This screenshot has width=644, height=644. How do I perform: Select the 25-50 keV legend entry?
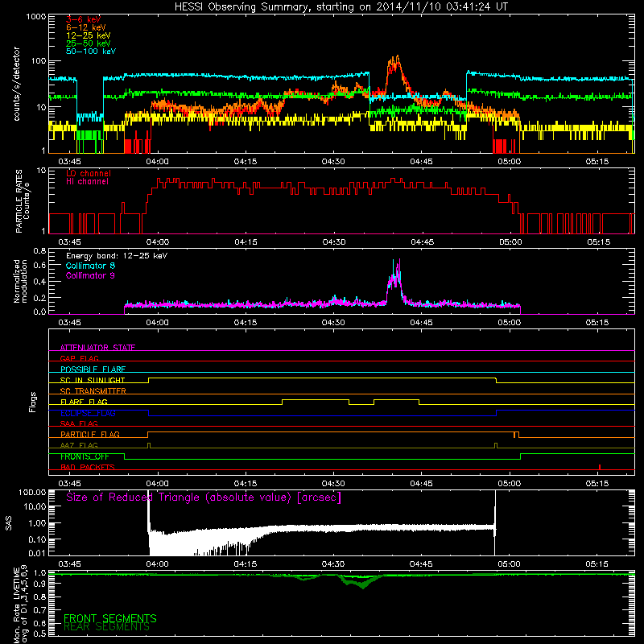coord(89,43)
